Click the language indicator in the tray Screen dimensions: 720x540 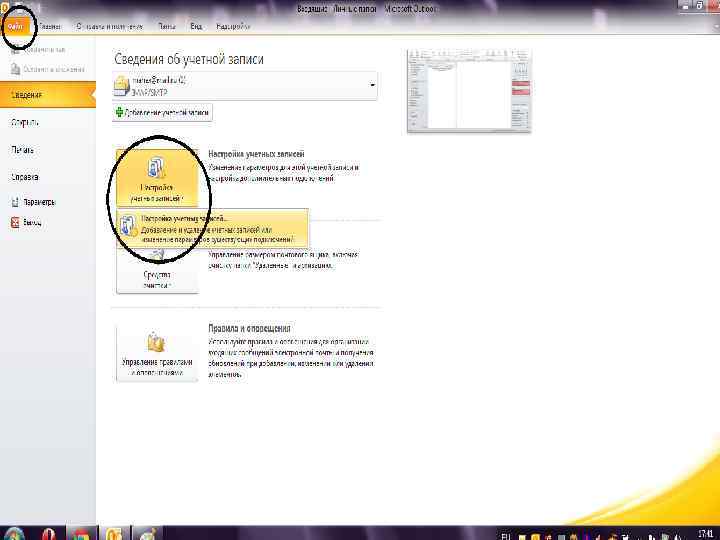(x=505, y=536)
